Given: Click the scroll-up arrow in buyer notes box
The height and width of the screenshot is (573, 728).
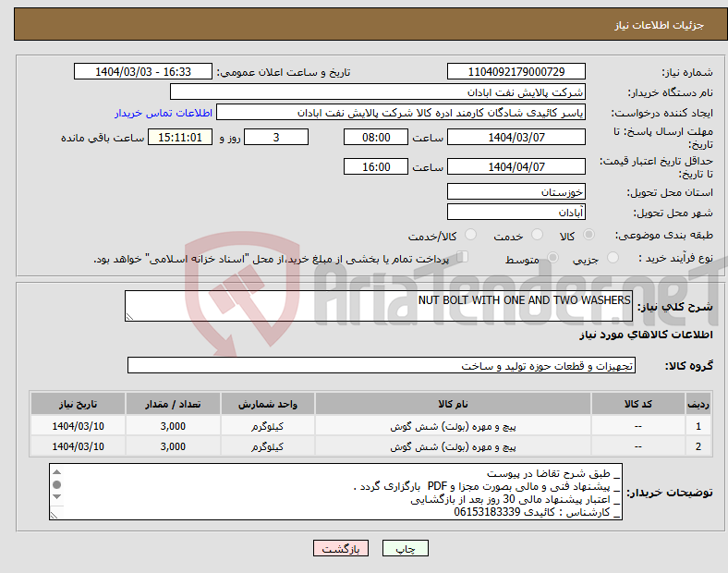Looking at the screenshot, I should coord(56,471).
